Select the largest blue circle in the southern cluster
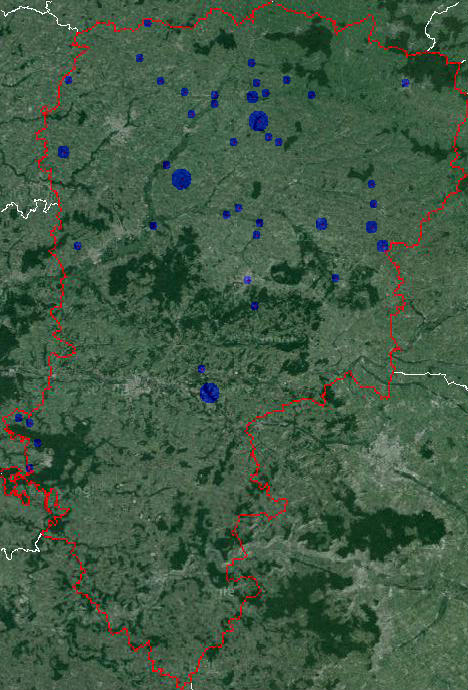Screen dimensions: 468x690 point(209,393)
